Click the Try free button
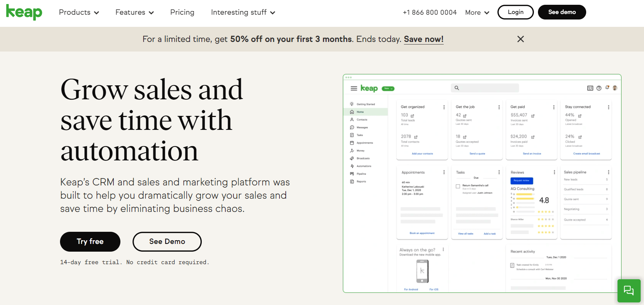644x305 pixels. [90, 242]
